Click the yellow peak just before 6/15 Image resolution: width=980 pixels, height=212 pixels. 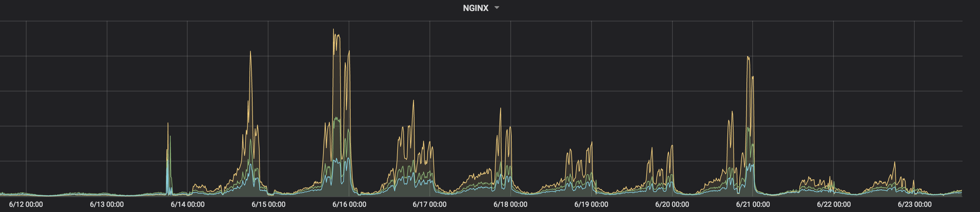coord(250,52)
